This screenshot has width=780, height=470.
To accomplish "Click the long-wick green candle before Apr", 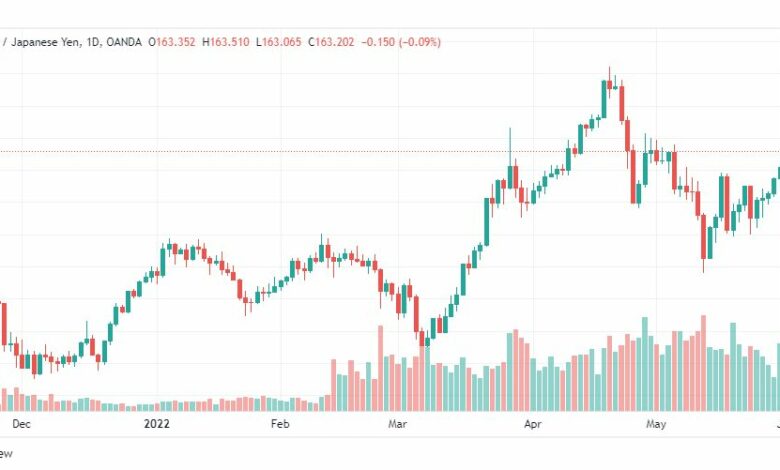I will pos(510,177).
